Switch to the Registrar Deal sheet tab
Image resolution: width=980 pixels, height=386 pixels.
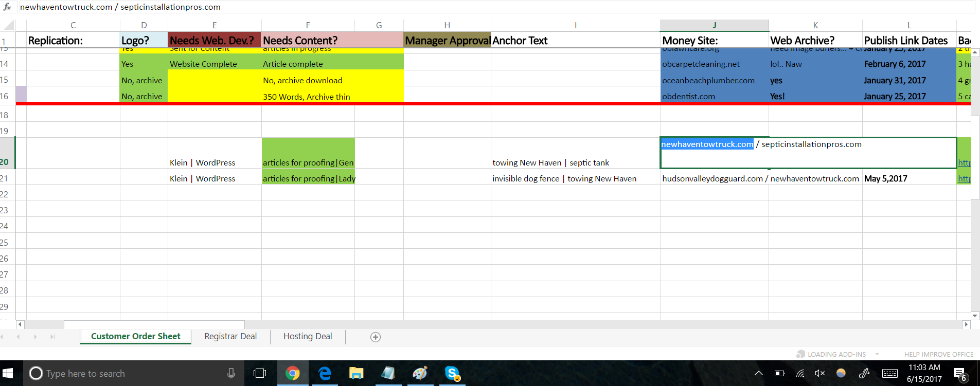pos(230,336)
